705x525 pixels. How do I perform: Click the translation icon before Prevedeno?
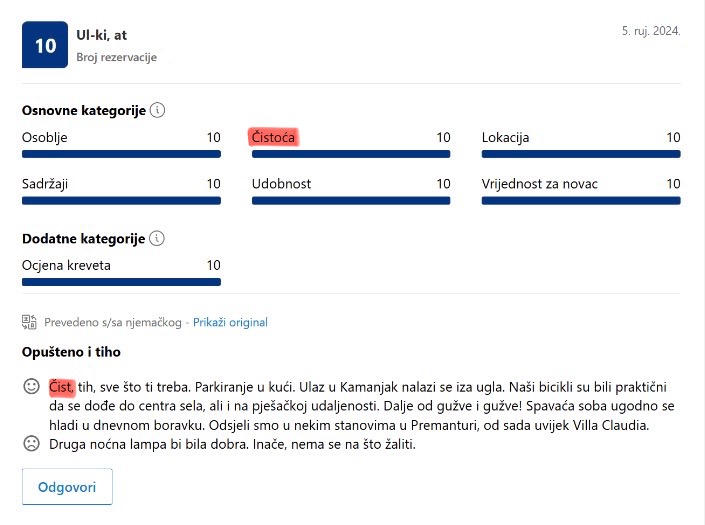pos(29,322)
